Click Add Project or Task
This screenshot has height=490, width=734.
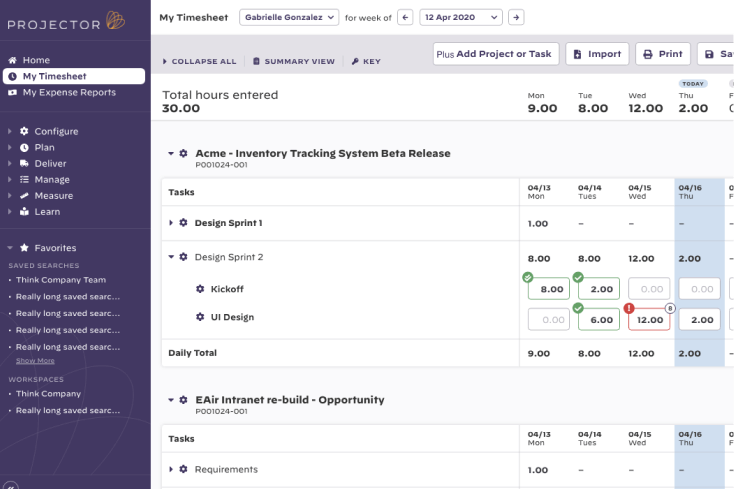[x=496, y=54]
